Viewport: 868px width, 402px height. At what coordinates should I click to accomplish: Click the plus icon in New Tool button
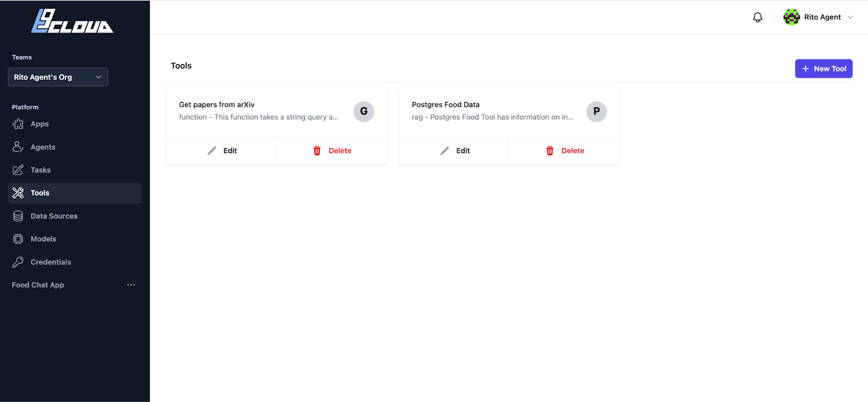[806, 69]
